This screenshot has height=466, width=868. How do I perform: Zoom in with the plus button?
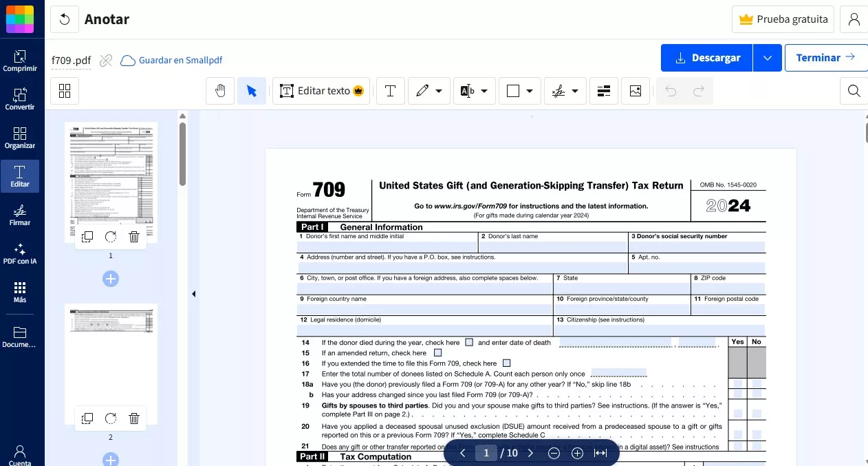(577, 453)
